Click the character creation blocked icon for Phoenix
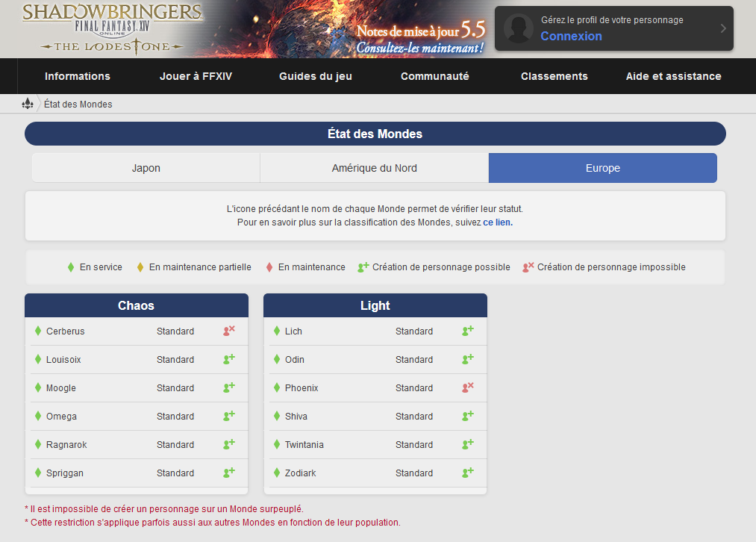 point(466,387)
